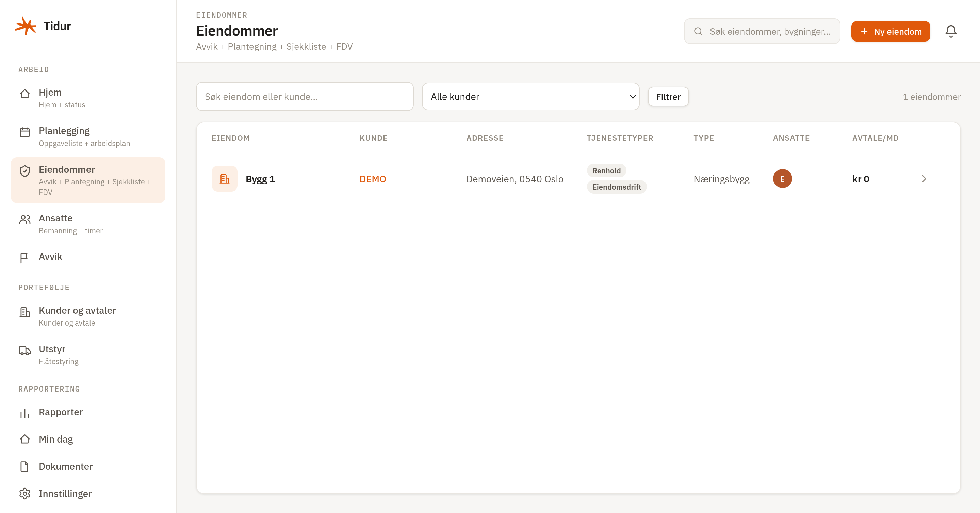Click the Innstillinger gear icon
The image size is (980, 513).
click(25, 494)
